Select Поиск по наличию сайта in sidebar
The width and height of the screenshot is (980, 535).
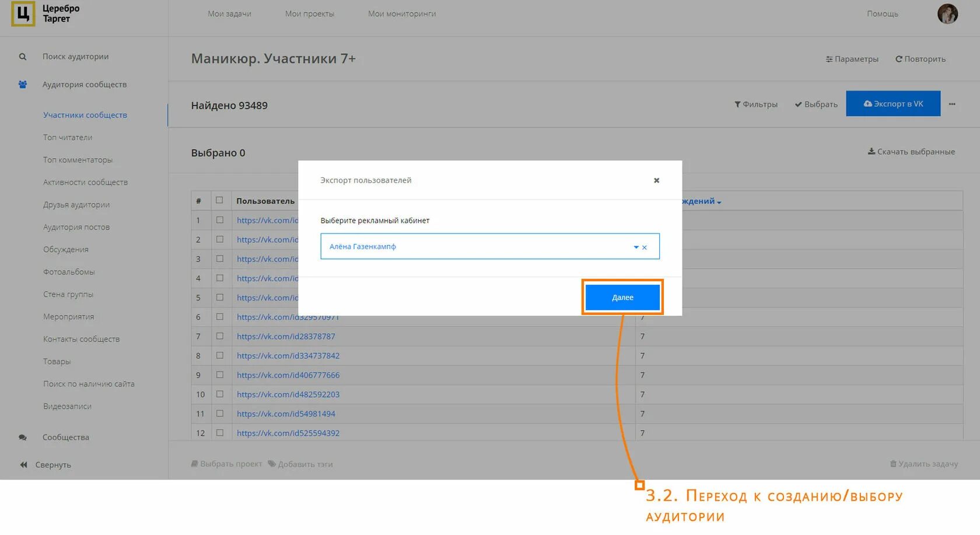click(89, 384)
